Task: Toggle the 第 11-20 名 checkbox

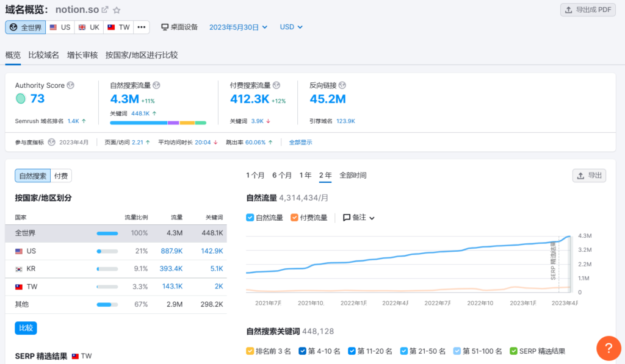Action: (352, 351)
